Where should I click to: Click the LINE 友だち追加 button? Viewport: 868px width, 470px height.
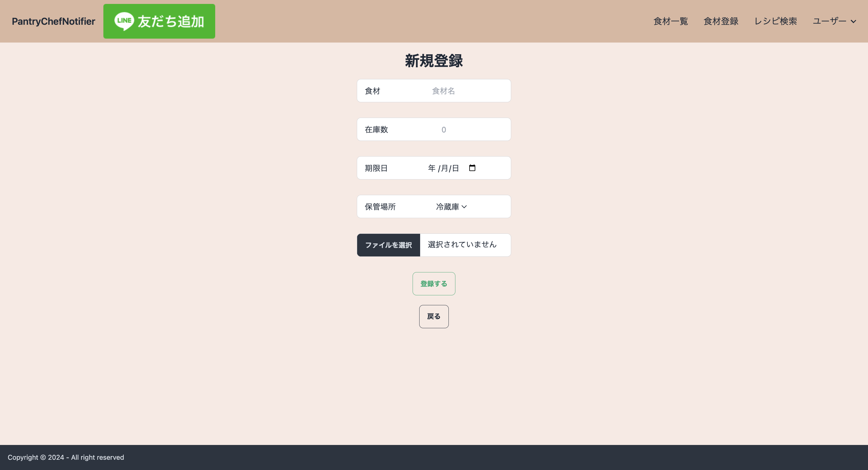coord(159,21)
